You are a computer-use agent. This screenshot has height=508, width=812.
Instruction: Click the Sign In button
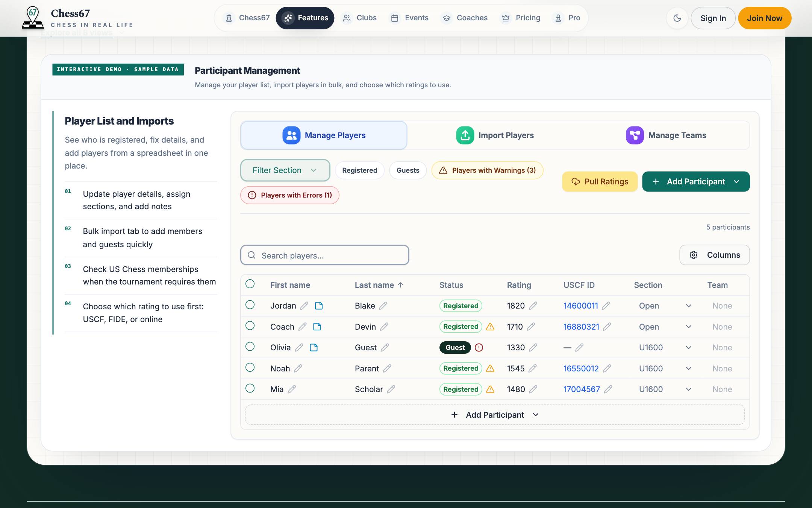pyautogui.click(x=713, y=18)
